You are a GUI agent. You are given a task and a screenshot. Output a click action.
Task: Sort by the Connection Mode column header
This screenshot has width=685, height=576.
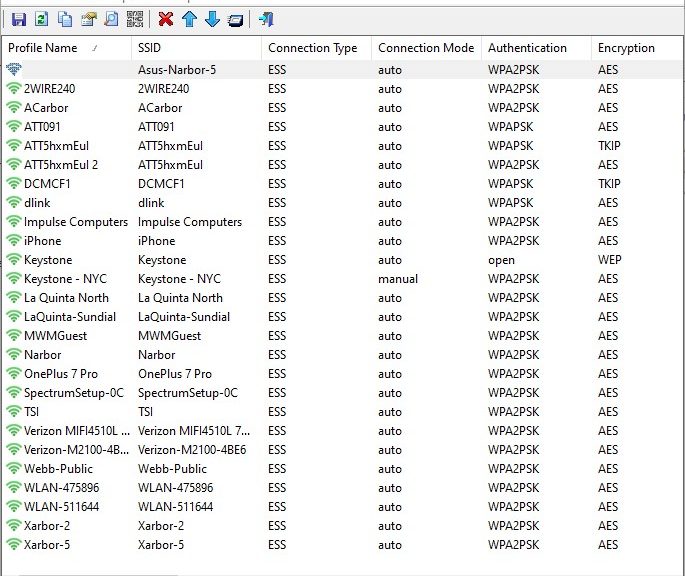[426, 48]
